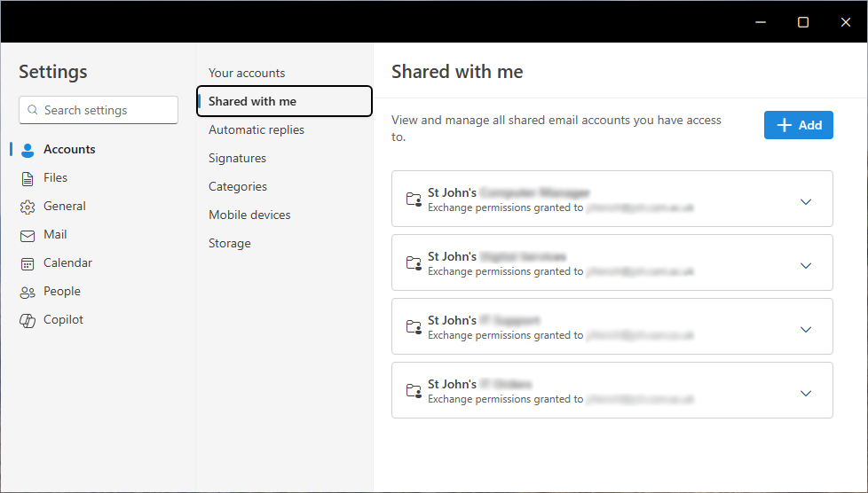Open the Mobile devices section

tap(249, 215)
